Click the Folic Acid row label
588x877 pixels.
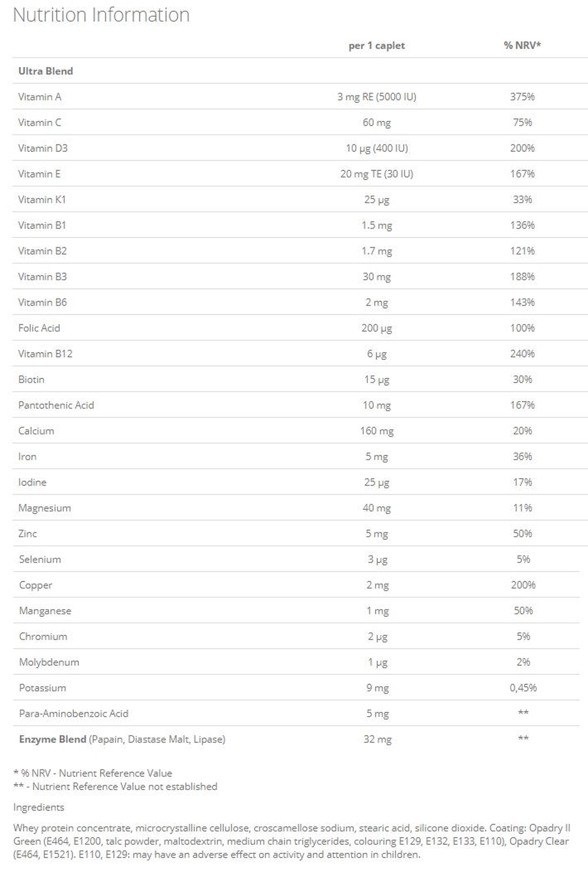point(39,328)
